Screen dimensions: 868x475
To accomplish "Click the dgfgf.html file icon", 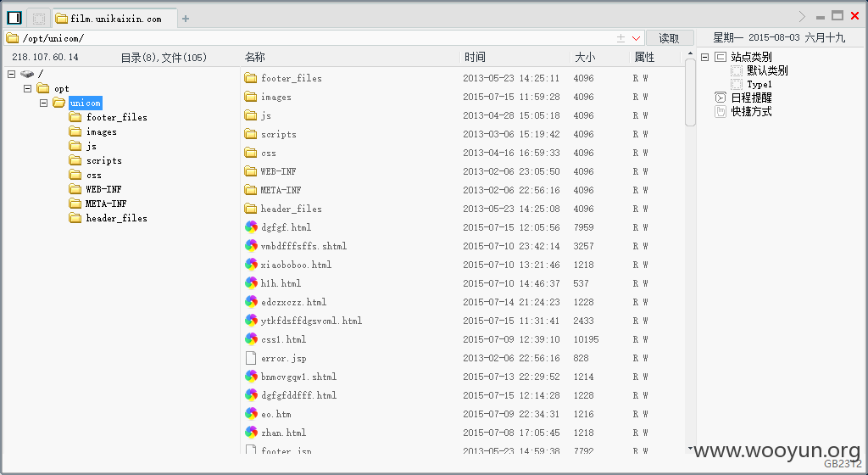I will pyautogui.click(x=251, y=227).
